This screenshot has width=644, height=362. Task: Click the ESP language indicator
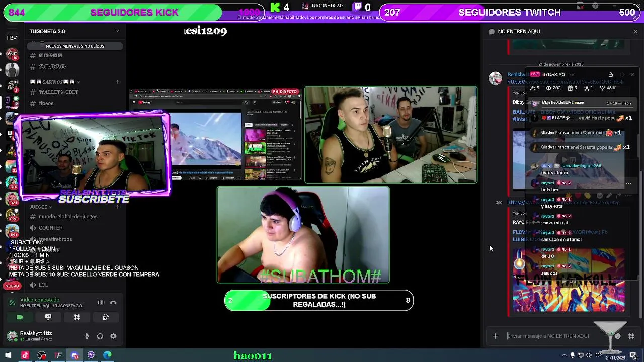click(x=598, y=355)
